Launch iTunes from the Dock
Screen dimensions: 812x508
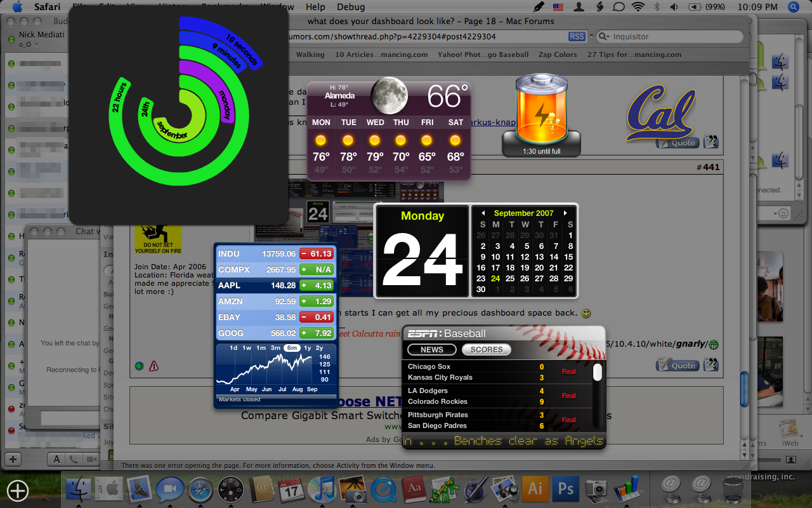pyautogui.click(x=322, y=489)
